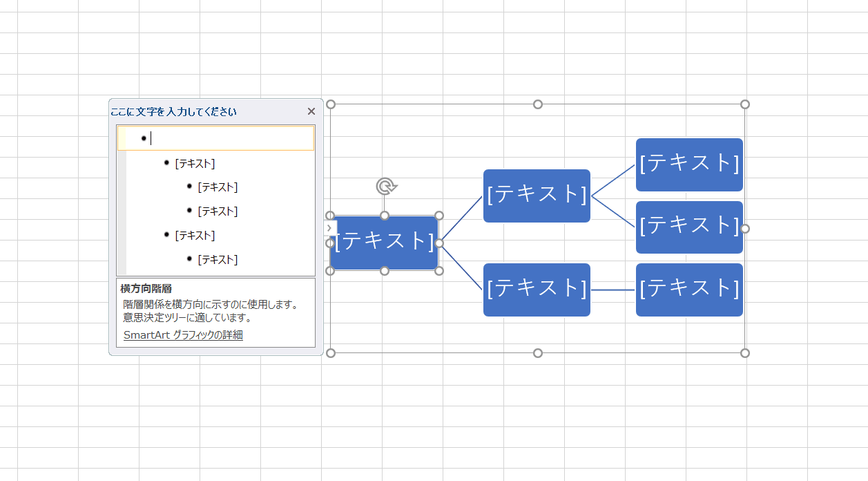Close the SmartArt text pane
Viewport: 868px width, 481px height.
311,111
